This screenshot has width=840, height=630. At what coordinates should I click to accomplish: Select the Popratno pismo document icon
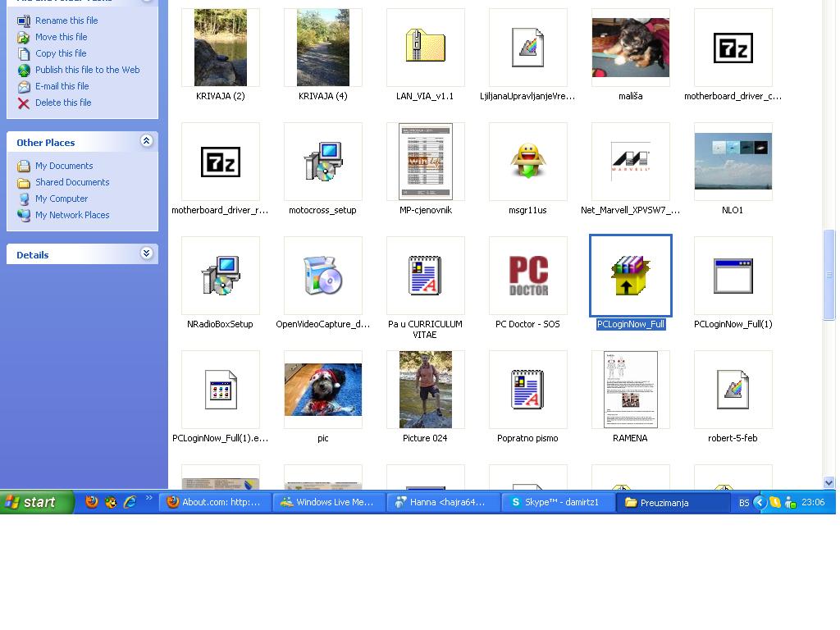pos(527,390)
